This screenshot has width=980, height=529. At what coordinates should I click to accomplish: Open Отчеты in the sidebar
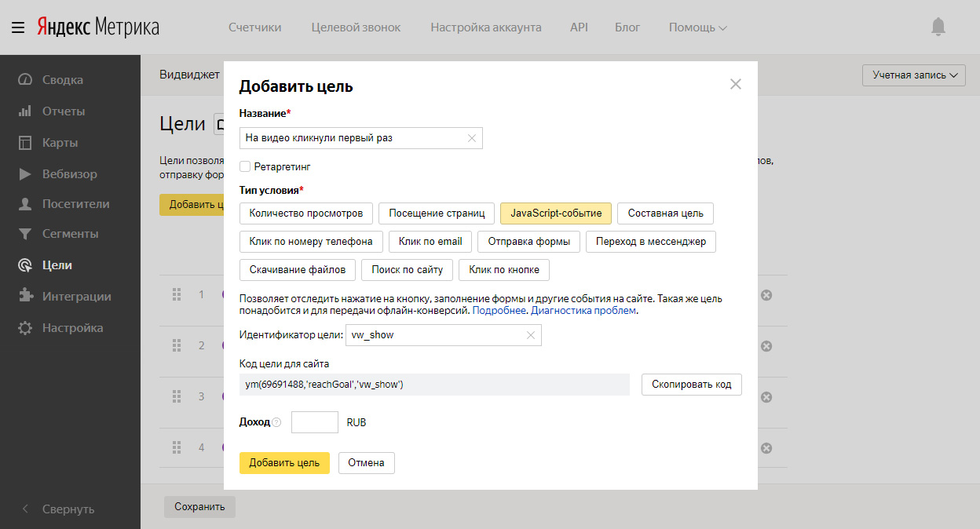coord(63,111)
